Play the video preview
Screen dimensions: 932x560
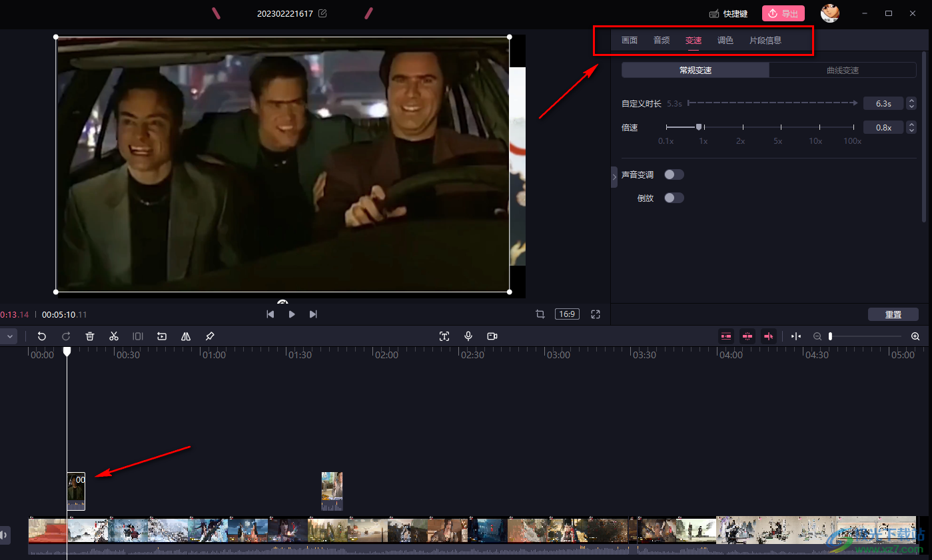point(292,314)
